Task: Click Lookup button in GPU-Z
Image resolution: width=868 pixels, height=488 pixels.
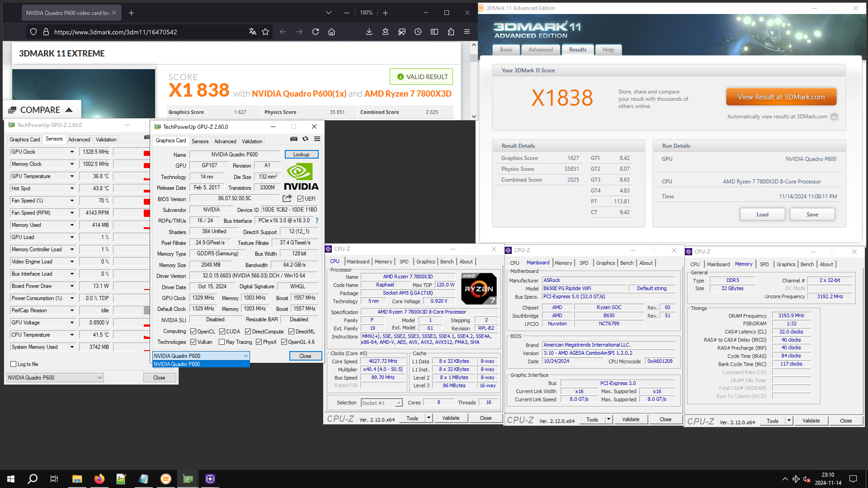Action: (302, 155)
